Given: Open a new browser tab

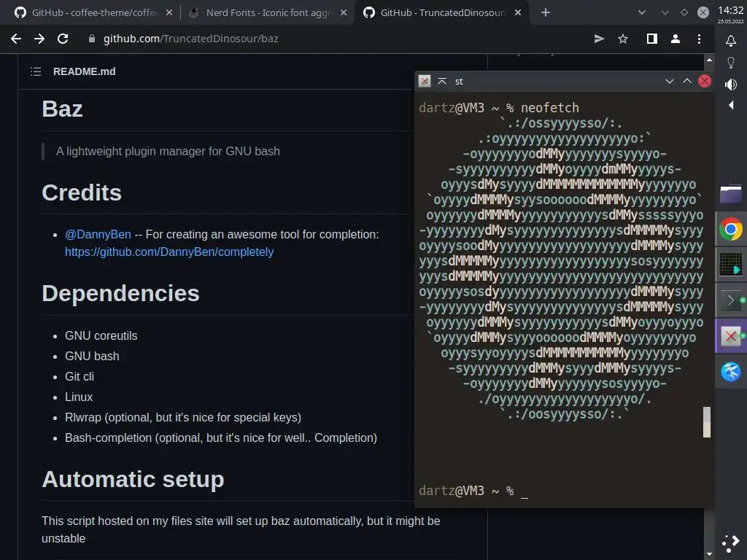Looking at the screenshot, I should click(546, 13).
